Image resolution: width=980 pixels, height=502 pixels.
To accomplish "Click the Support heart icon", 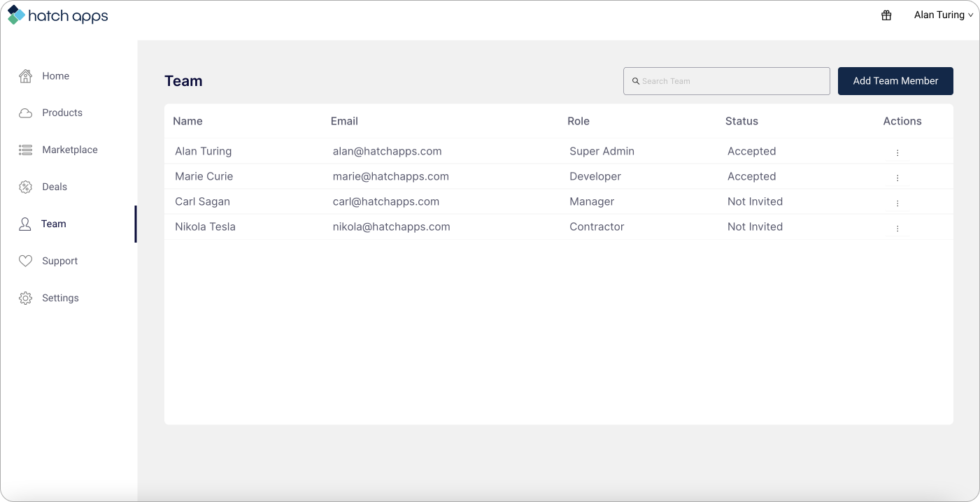I will [26, 261].
